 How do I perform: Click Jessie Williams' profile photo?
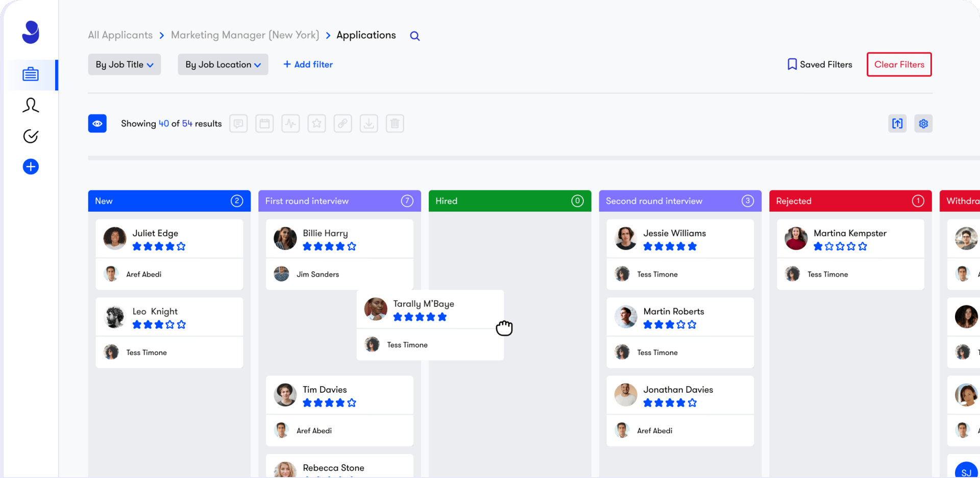tap(626, 238)
